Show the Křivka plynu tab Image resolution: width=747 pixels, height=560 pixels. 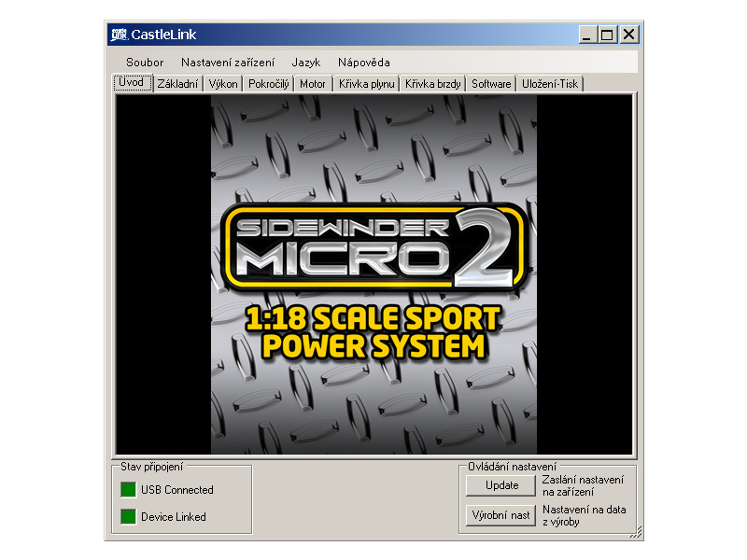tap(367, 84)
